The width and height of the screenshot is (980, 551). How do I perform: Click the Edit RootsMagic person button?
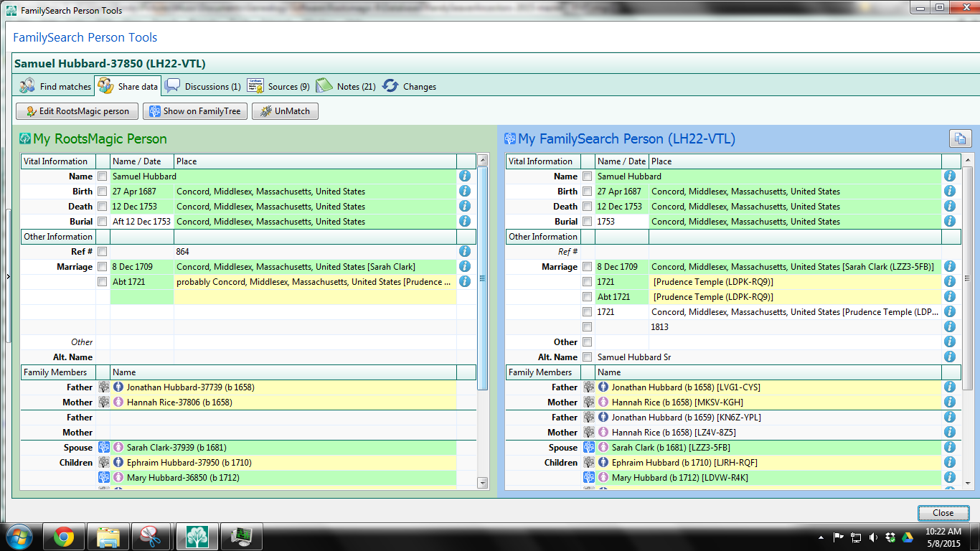(77, 111)
